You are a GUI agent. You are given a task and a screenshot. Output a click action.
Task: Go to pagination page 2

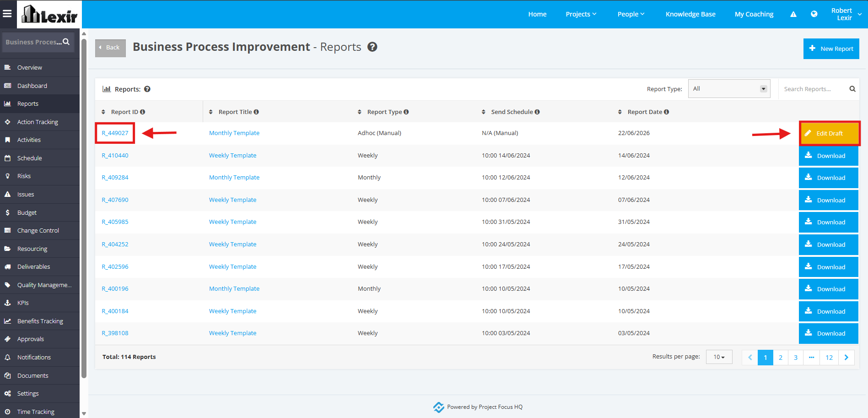point(781,358)
